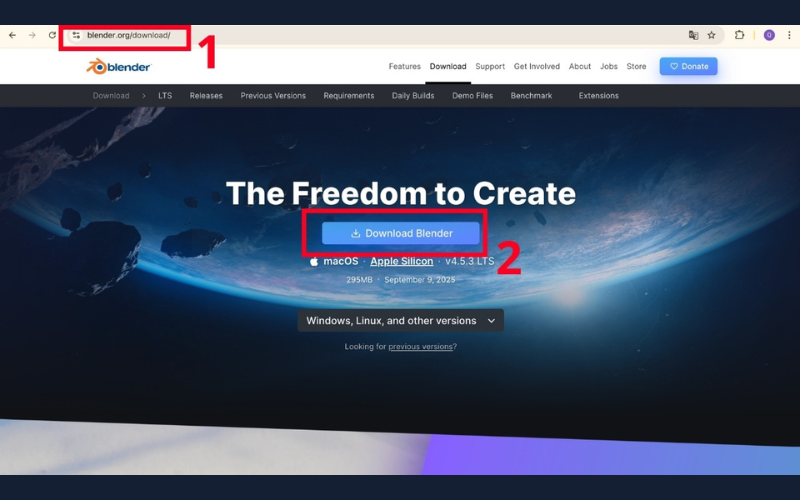Click the browser back arrow

(x=12, y=35)
